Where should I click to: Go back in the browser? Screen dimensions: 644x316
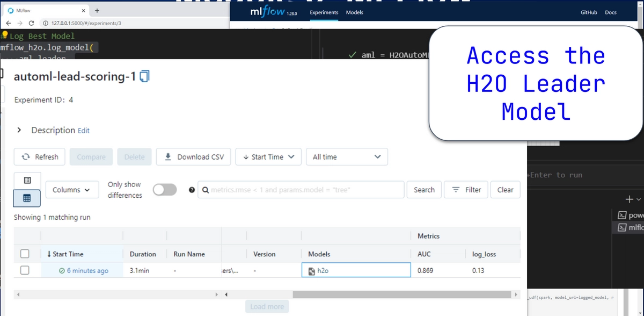[8, 23]
